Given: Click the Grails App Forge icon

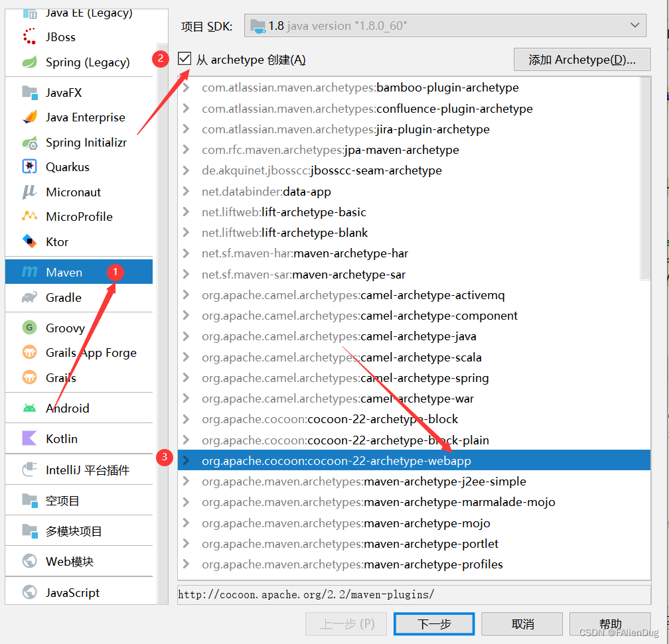Looking at the screenshot, I should (29, 352).
